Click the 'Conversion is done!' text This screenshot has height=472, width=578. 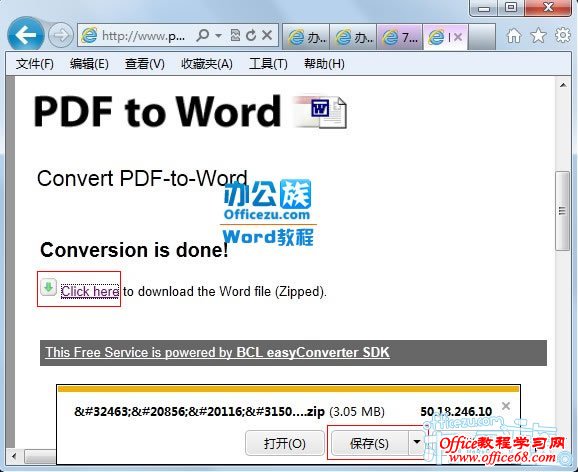pos(134,250)
